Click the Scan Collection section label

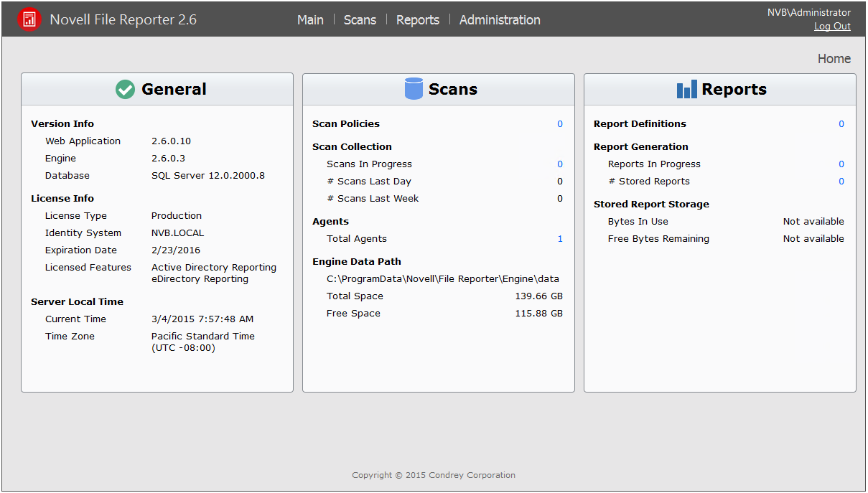click(352, 147)
